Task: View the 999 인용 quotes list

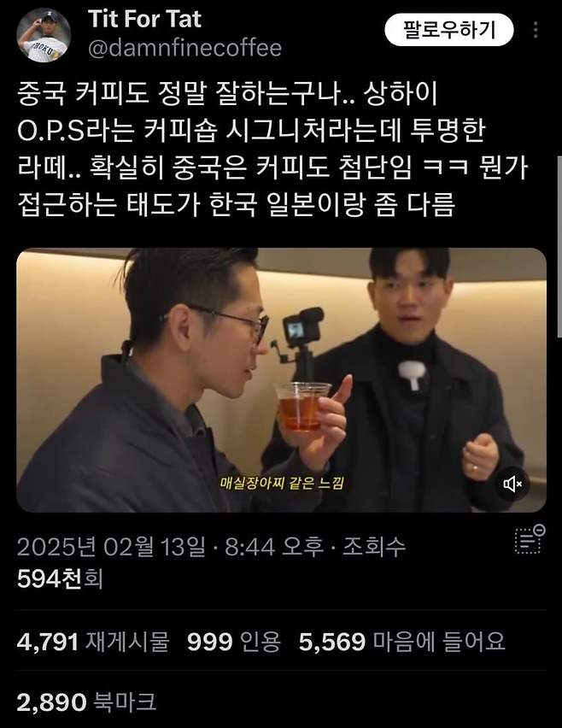Action: click(x=234, y=642)
